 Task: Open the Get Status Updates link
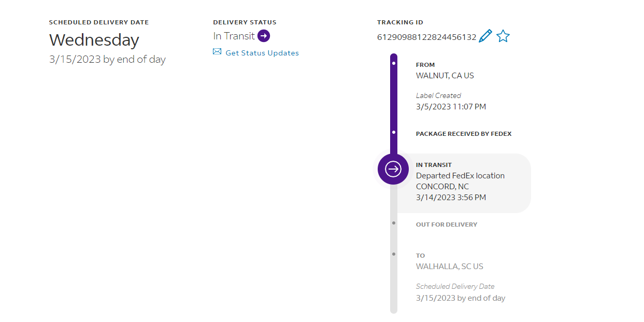pos(262,53)
